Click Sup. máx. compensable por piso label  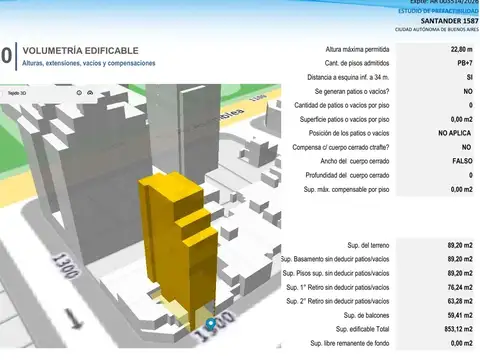347,189
